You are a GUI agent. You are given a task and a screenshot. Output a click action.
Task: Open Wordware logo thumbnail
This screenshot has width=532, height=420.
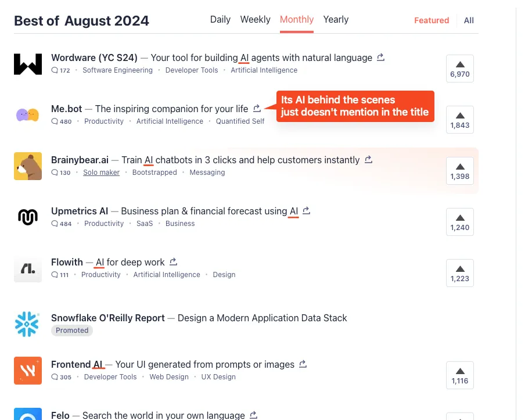point(28,64)
